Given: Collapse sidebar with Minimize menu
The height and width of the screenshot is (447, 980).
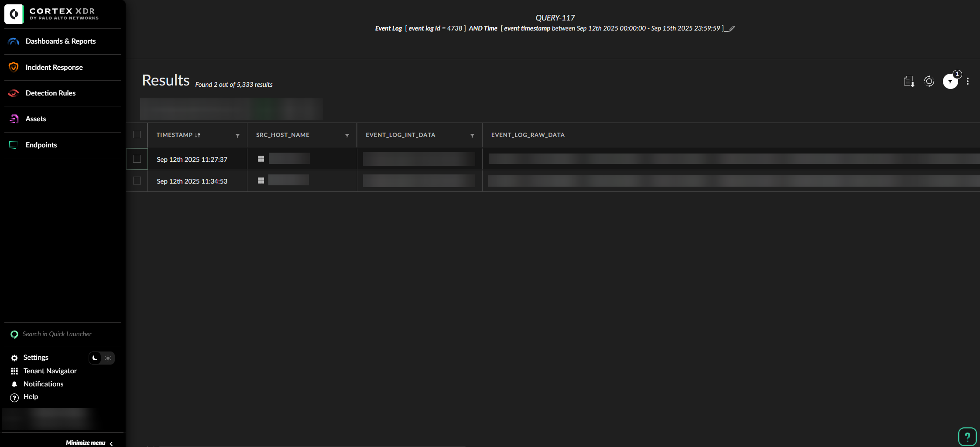Looking at the screenshot, I should [x=89, y=443].
